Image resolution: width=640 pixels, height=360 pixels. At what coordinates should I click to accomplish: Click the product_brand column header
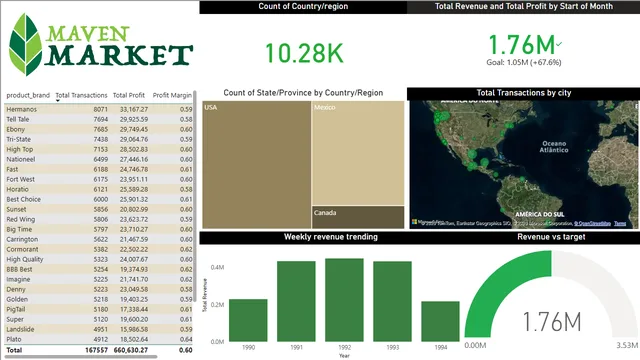pos(28,96)
